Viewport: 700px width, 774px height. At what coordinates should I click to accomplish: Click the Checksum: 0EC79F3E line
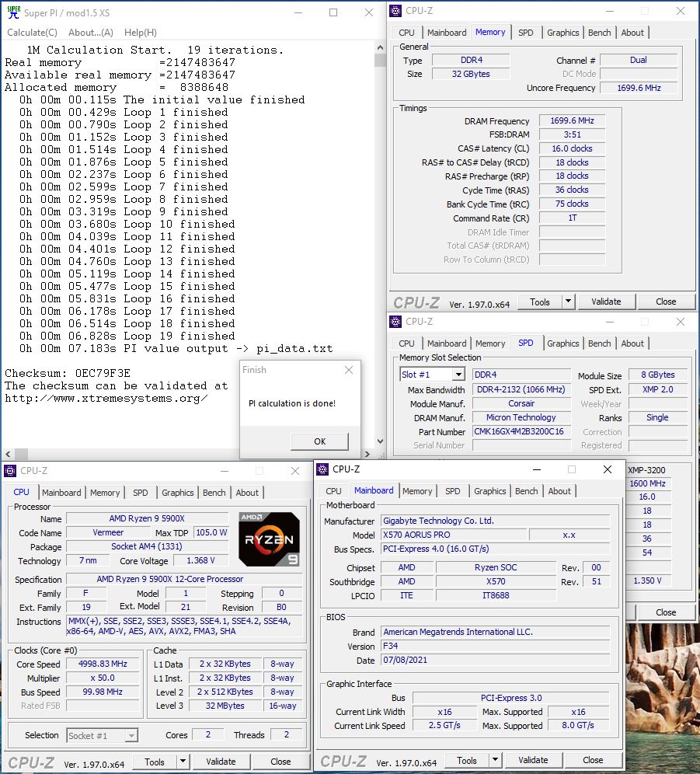tap(68, 373)
